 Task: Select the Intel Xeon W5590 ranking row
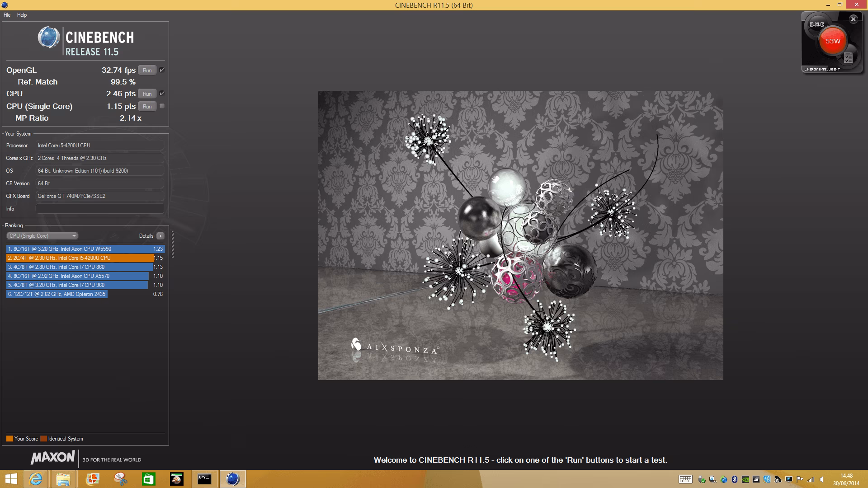85,249
